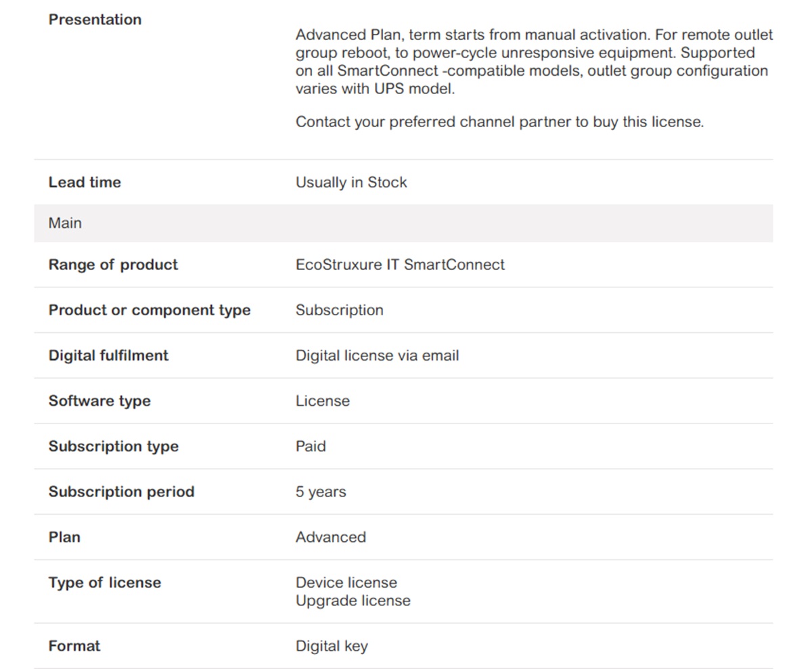Click the Range of product label
812x669 pixels.
click(x=113, y=264)
